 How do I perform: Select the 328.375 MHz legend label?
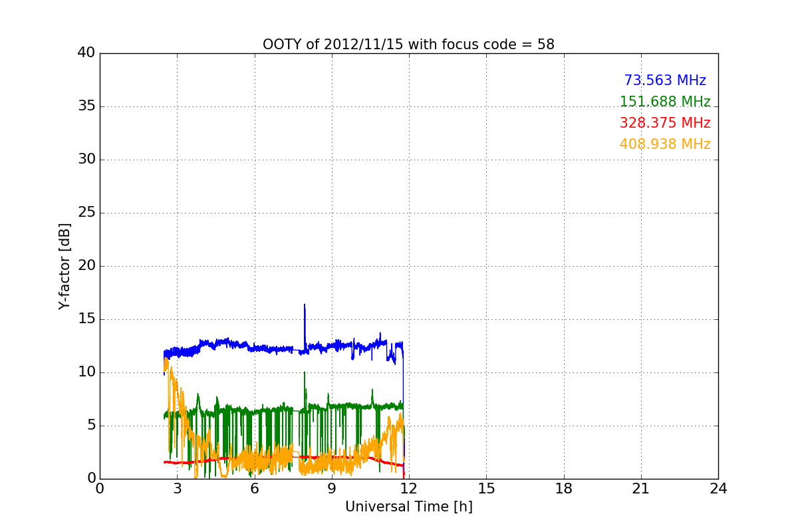click(x=665, y=123)
